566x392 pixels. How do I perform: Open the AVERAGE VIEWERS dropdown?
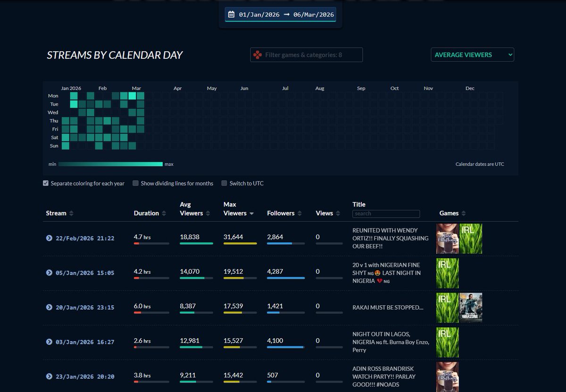point(472,55)
